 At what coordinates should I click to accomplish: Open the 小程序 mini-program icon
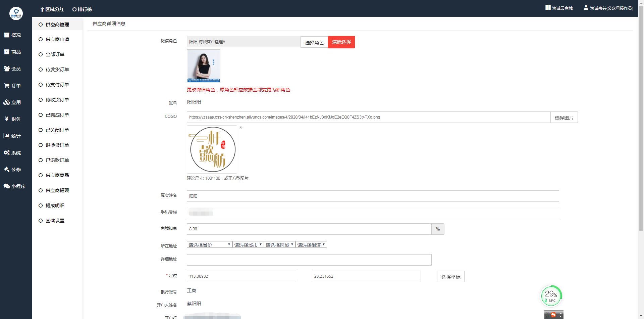[6, 186]
